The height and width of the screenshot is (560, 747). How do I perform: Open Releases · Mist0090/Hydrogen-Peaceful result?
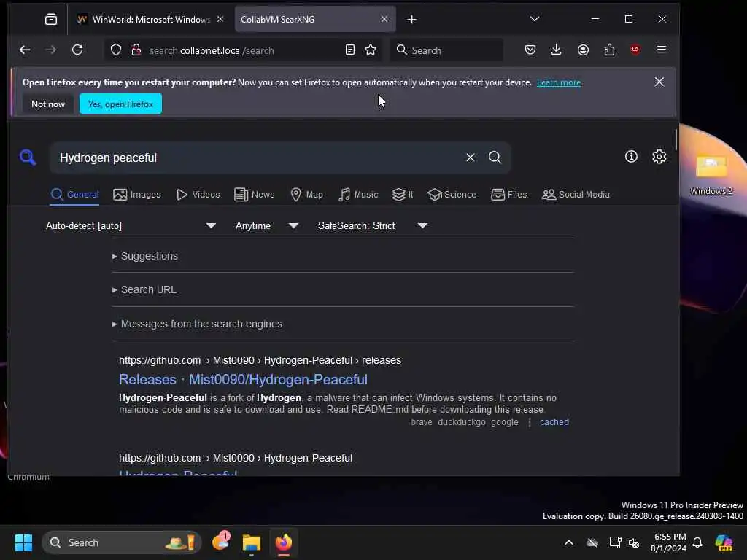[x=243, y=379]
